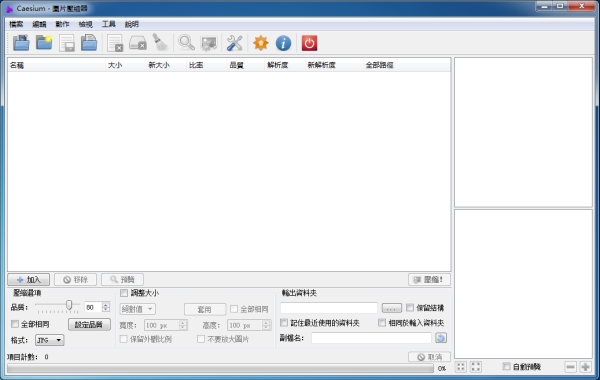This screenshot has height=380, width=600.
Task: Open the 說明 menu
Action: [x=132, y=24]
